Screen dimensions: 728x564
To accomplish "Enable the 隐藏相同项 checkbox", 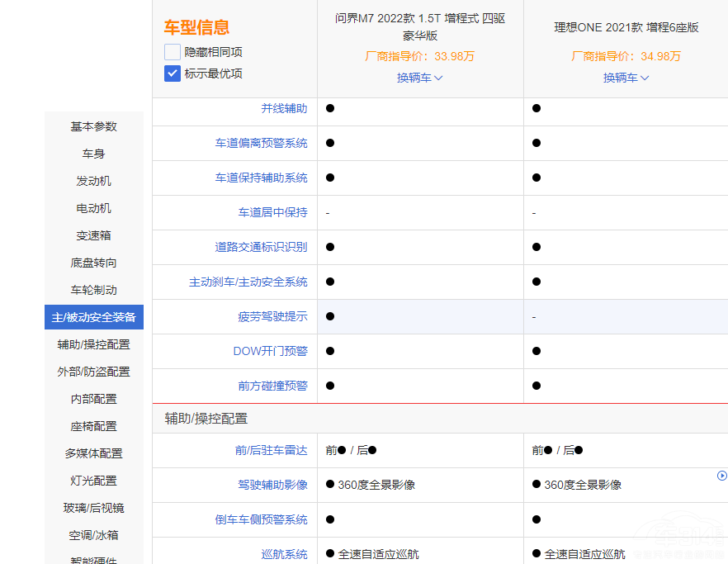I will coord(172,52).
